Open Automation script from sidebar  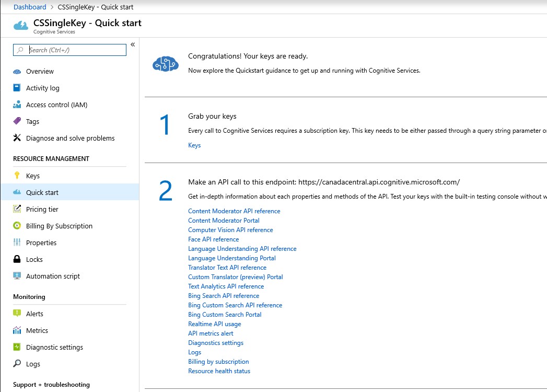coord(53,276)
